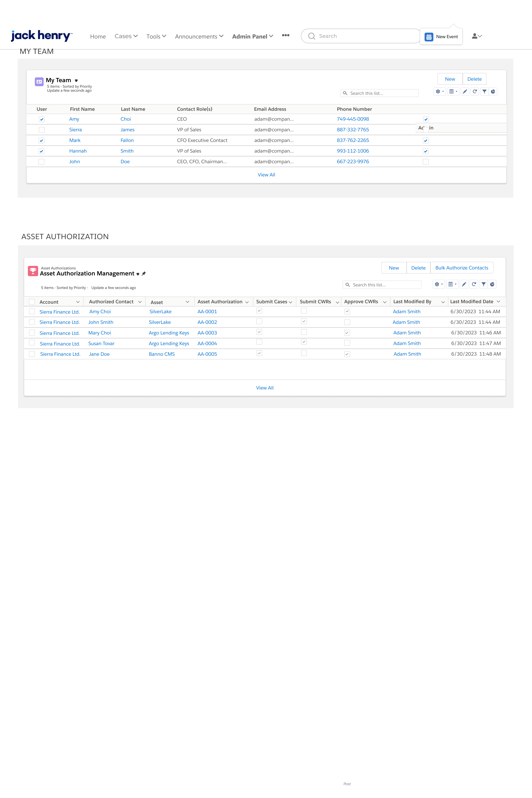
Task: Open Adam Smith link for AA-0004
Action: point(407,343)
